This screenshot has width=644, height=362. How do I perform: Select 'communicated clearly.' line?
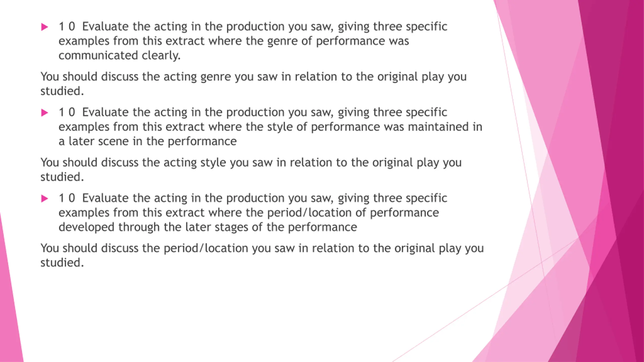point(120,56)
